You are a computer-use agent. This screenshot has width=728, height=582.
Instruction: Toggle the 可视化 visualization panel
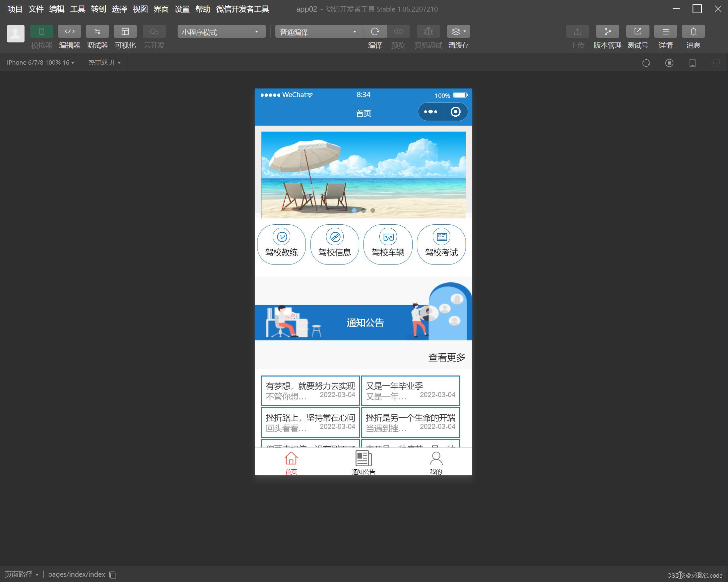point(125,31)
